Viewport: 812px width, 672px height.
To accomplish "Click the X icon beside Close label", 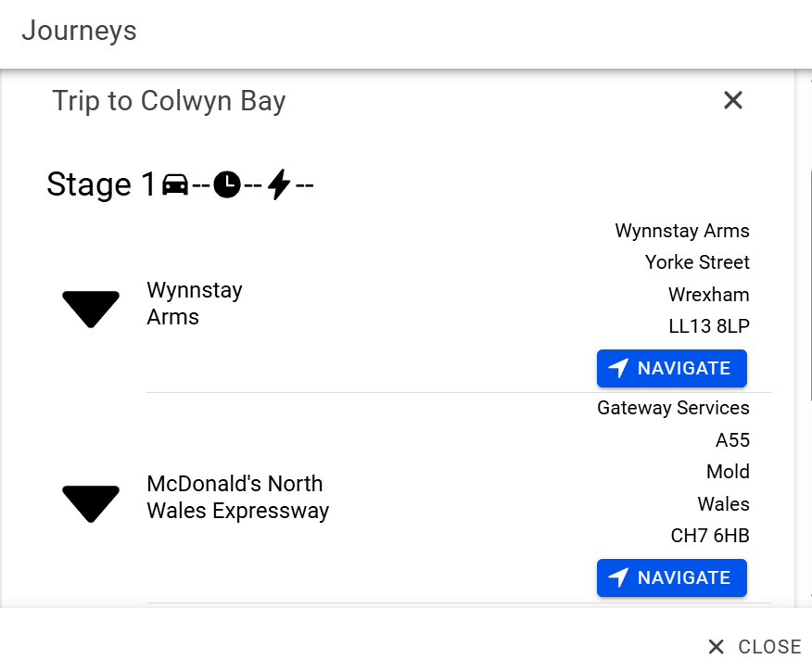I will pos(717,647).
